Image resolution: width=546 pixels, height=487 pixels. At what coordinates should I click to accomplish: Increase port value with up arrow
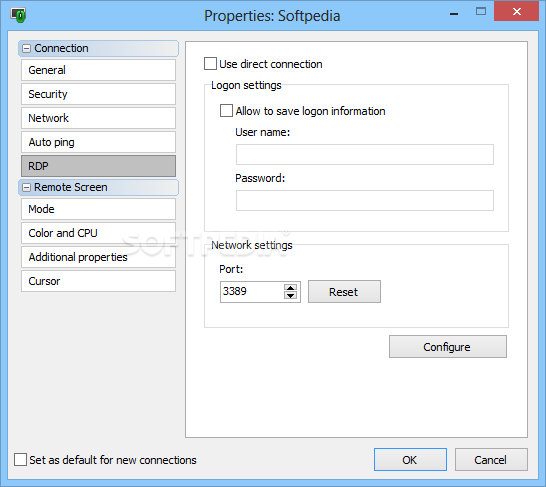(290, 288)
